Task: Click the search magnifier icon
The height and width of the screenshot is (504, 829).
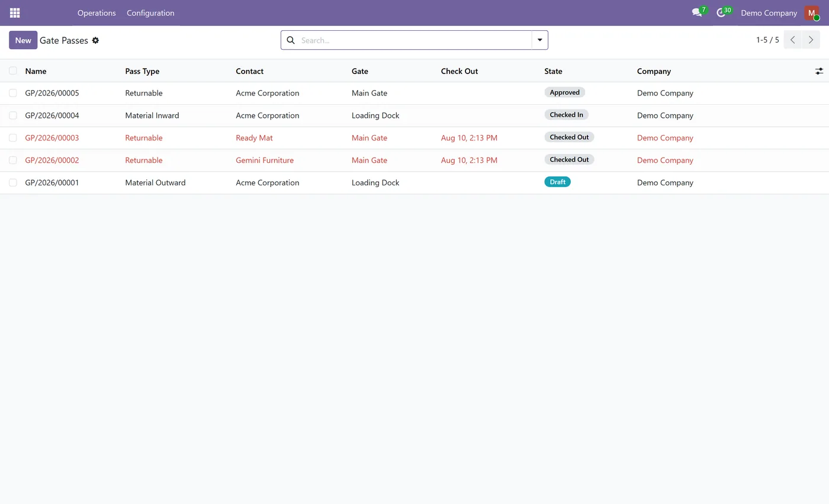Action: [291, 40]
